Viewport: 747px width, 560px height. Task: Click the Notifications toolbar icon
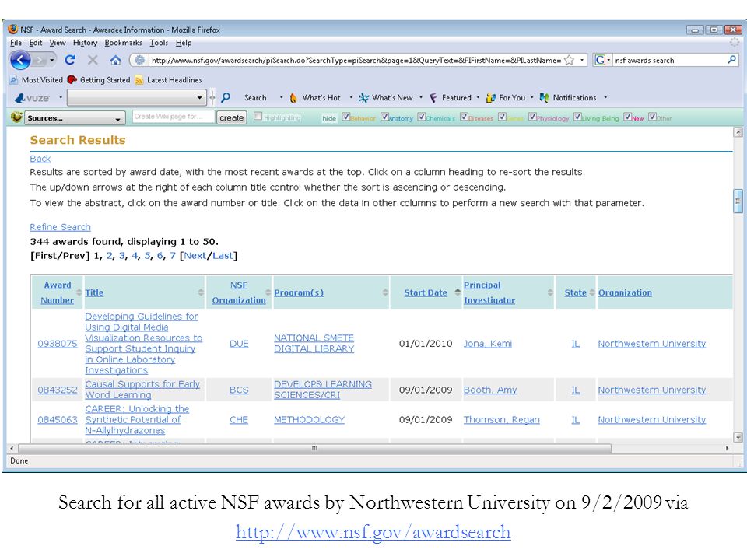[544, 98]
